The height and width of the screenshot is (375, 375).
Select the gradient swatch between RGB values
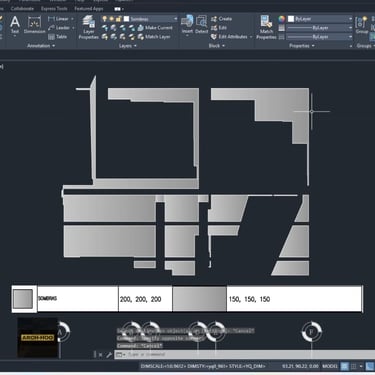click(x=199, y=299)
